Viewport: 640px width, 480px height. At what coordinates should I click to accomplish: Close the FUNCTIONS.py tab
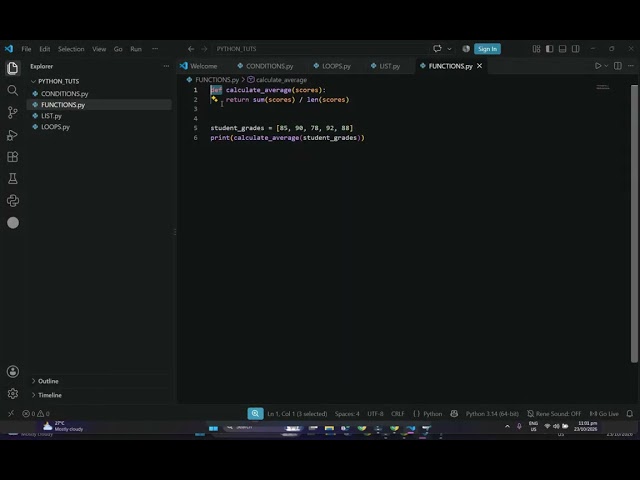pos(480,66)
